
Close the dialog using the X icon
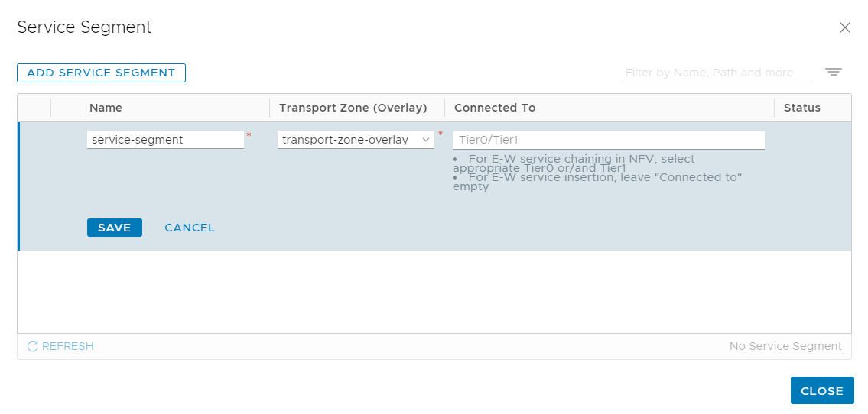(x=844, y=27)
